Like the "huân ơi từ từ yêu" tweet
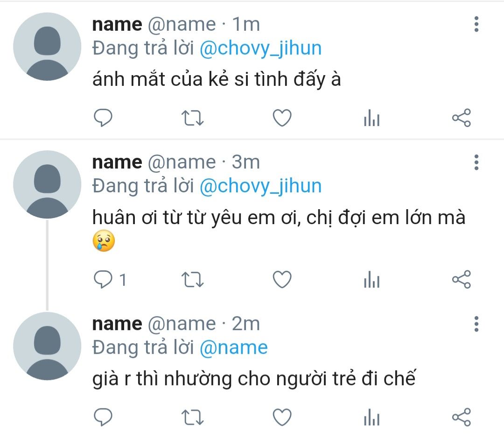Image resolution: width=504 pixels, height=437 pixels. tap(282, 280)
